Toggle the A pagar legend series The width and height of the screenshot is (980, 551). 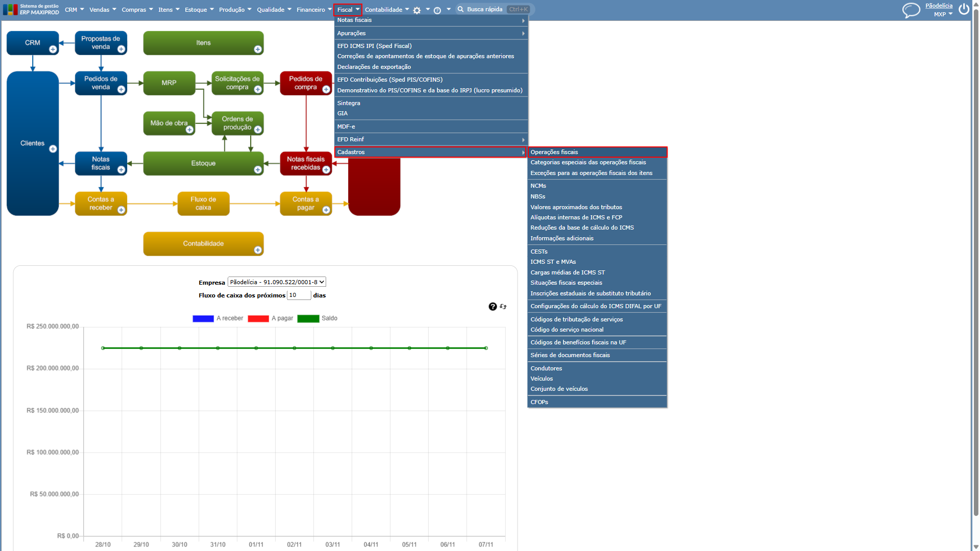point(271,318)
